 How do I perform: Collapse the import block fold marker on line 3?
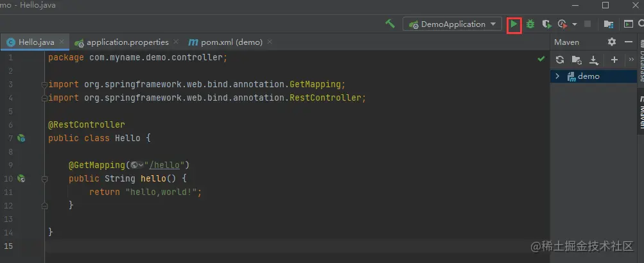pyautogui.click(x=44, y=85)
